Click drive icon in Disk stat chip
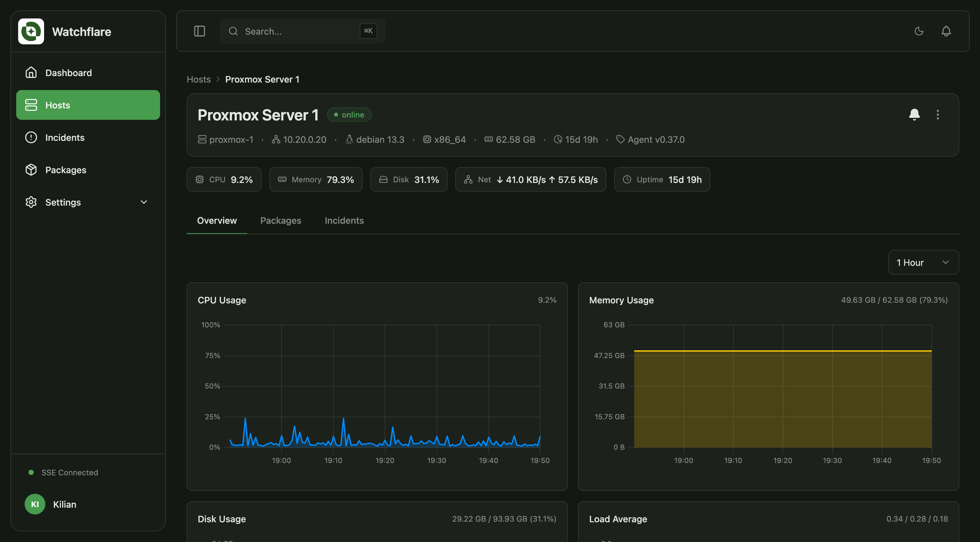 383,179
